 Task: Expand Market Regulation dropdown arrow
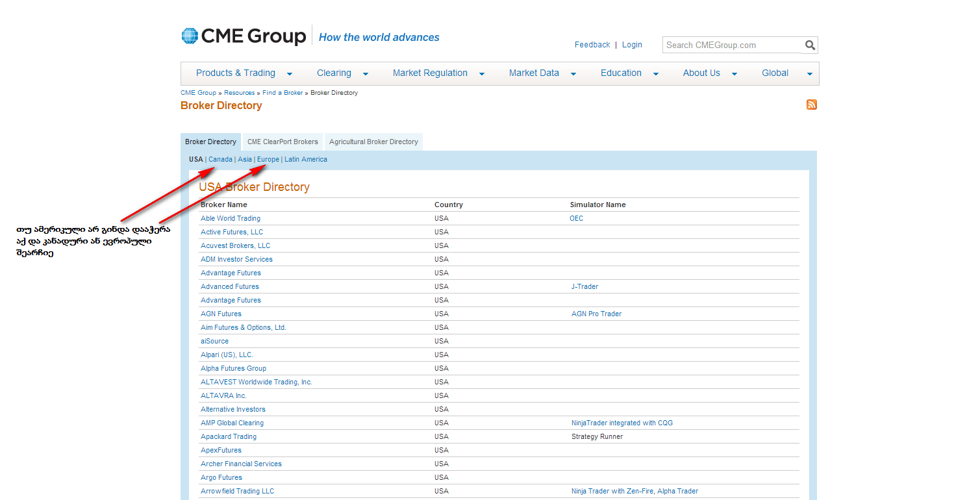[x=482, y=74]
